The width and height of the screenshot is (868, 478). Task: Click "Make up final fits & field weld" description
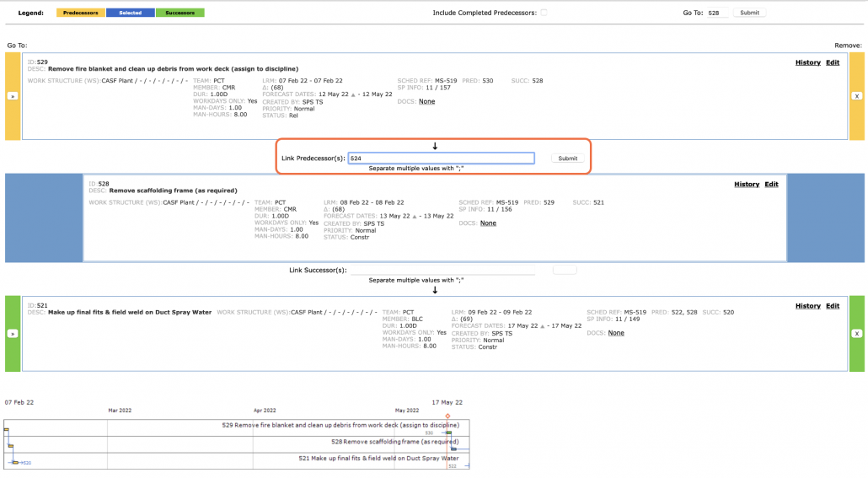[x=130, y=313]
